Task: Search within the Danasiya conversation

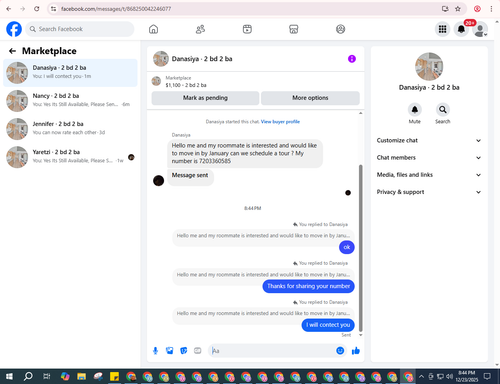Action: click(443, 110)
